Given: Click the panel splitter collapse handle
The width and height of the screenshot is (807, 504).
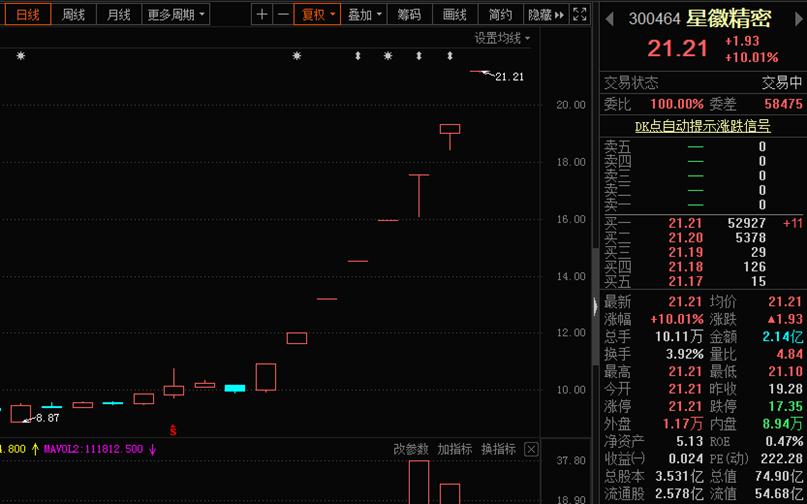Looking at the screenshot, I should [x=595, y=307].
